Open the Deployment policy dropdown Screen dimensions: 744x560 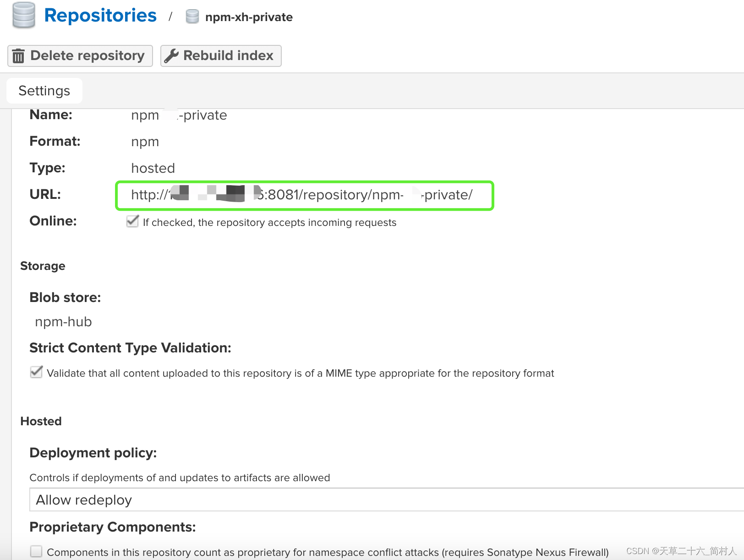coord(387,500)
